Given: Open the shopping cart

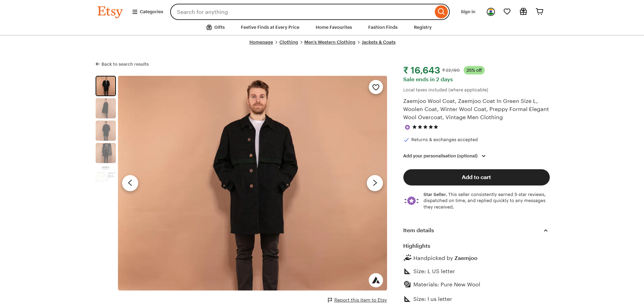Looking at the screenshot, I should 539,12.
